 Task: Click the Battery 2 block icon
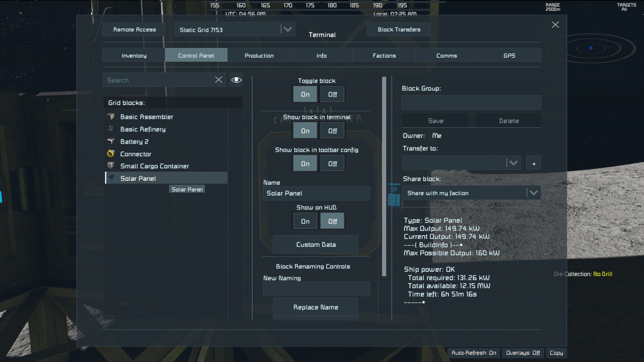(111, 141)
